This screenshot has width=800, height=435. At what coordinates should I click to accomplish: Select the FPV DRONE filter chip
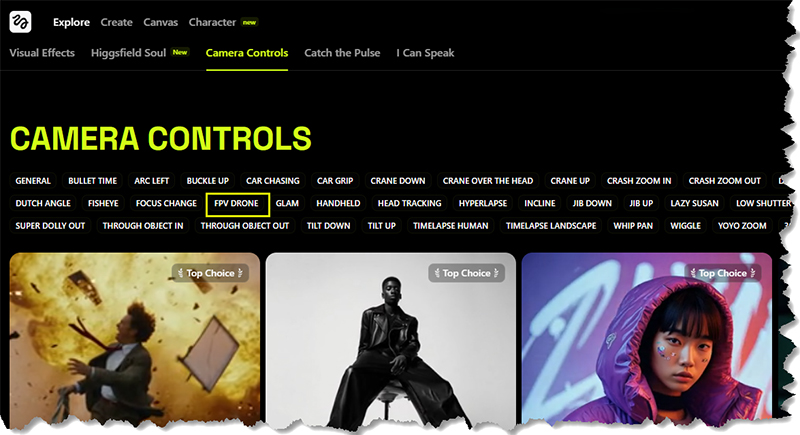pos(236,203)
